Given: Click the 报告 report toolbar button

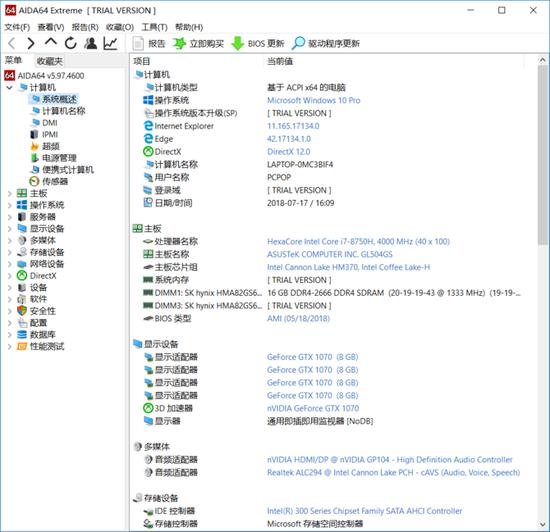Looking at the screenshot, I should click(149, 43).
